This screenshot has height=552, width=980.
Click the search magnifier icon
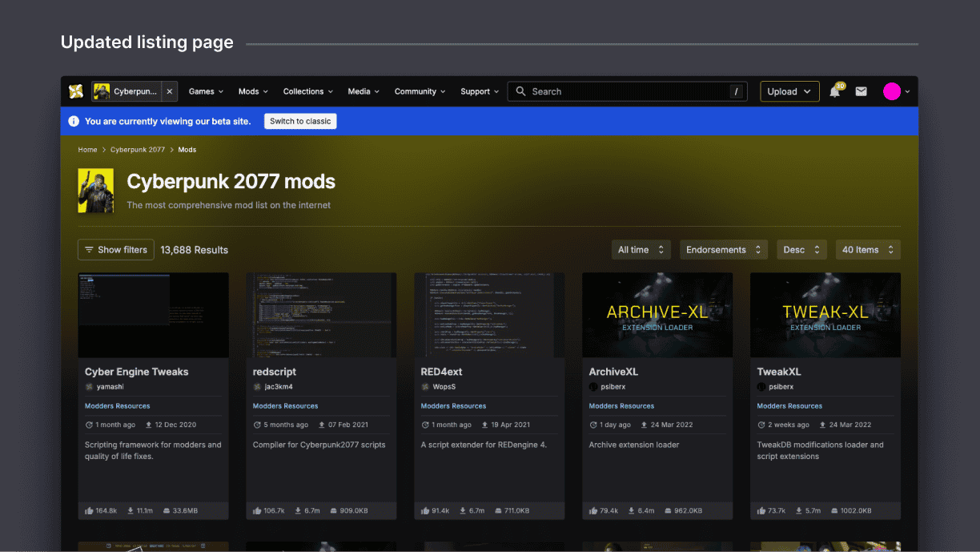pyautogui.click(x=522, y=91)
